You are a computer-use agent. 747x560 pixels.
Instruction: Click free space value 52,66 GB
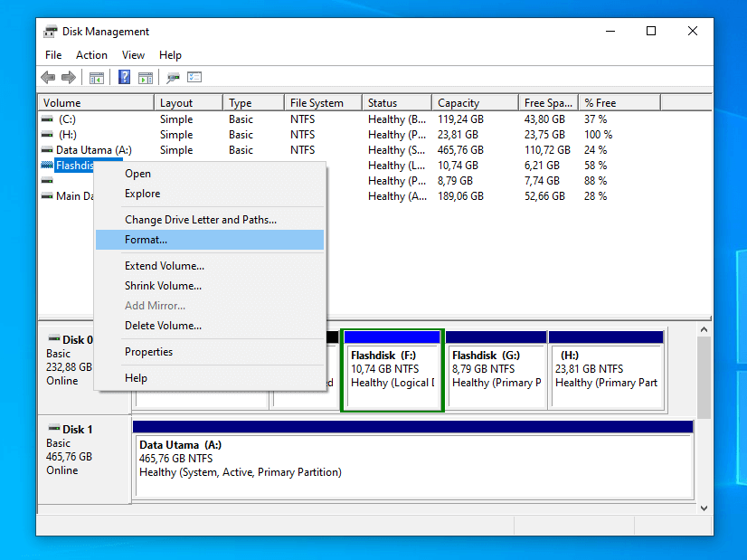tap(545, 196)
